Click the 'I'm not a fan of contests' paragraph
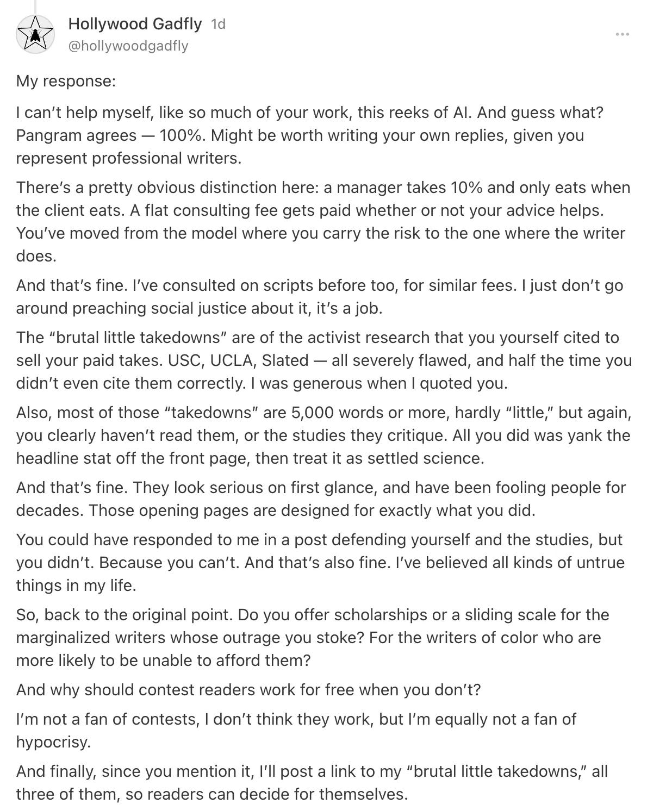This screenshot has width=672, height=810. pyautogui.click(x=296, y=731)
